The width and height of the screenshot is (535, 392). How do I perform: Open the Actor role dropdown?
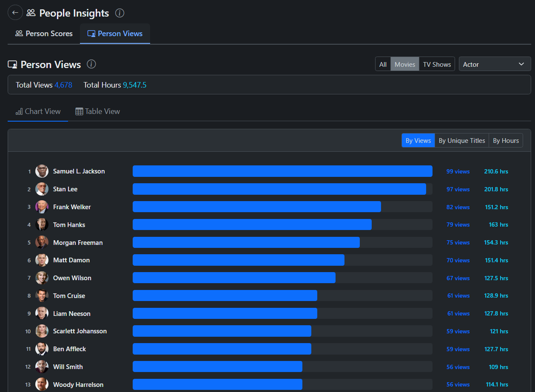494,64
